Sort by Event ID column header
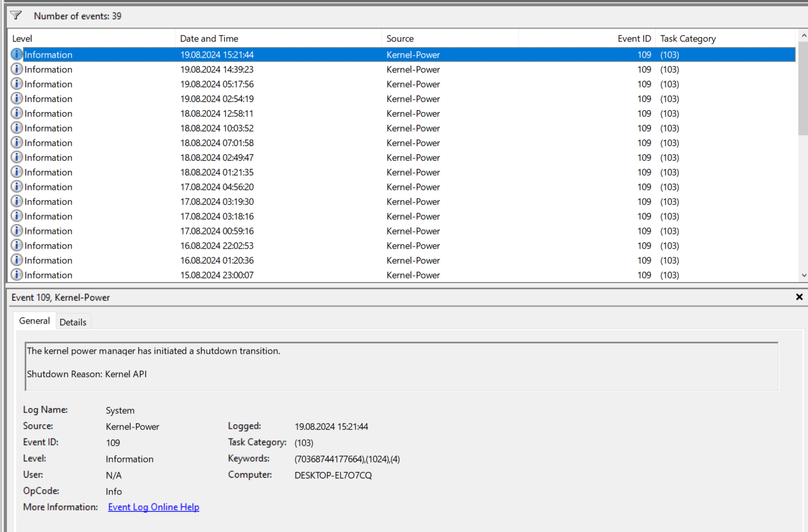Screen dimensions: 808x532 [x=587, y=38]
